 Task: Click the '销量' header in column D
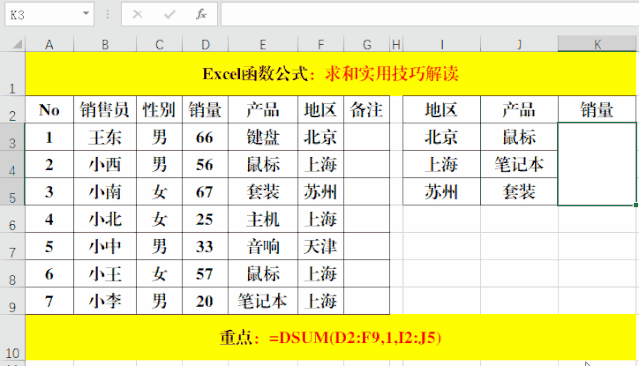[205, 110]
